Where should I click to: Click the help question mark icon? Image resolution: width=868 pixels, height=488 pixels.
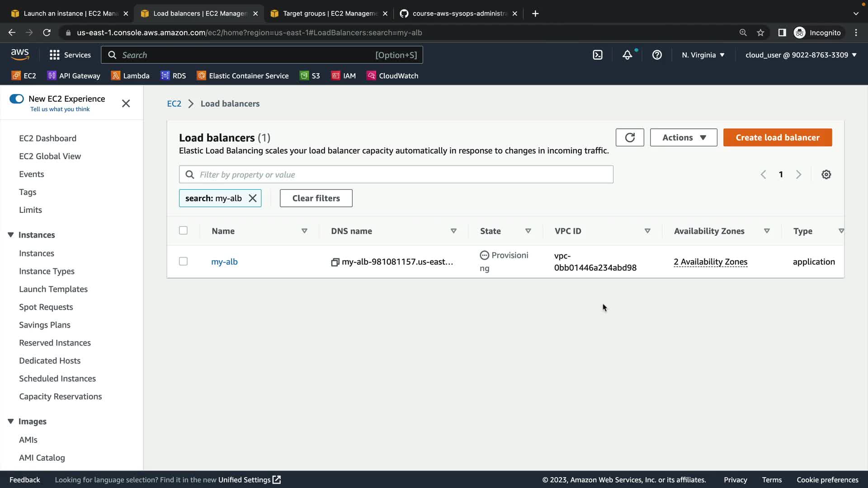(x=657, y=55)
